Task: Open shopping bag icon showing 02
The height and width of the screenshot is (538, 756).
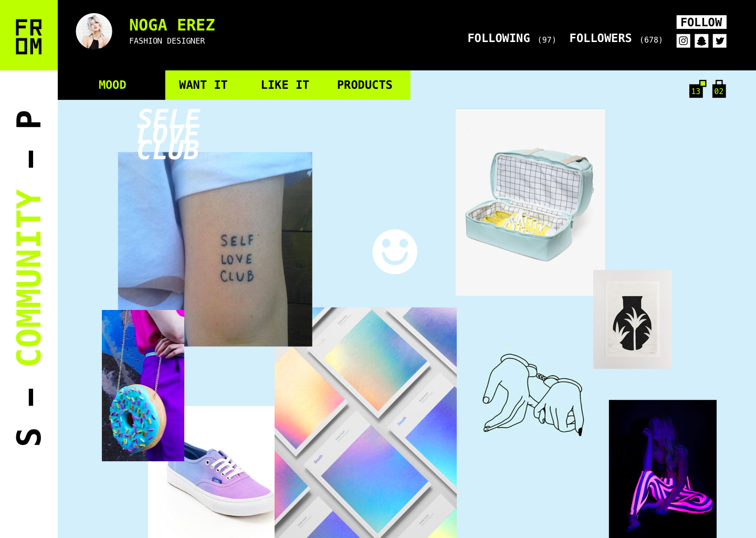Action: [x=719, y=89]
